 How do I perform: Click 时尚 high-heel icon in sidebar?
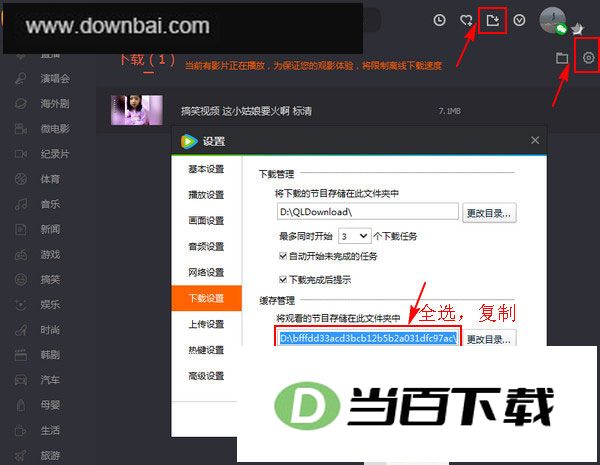coord(21,330)
